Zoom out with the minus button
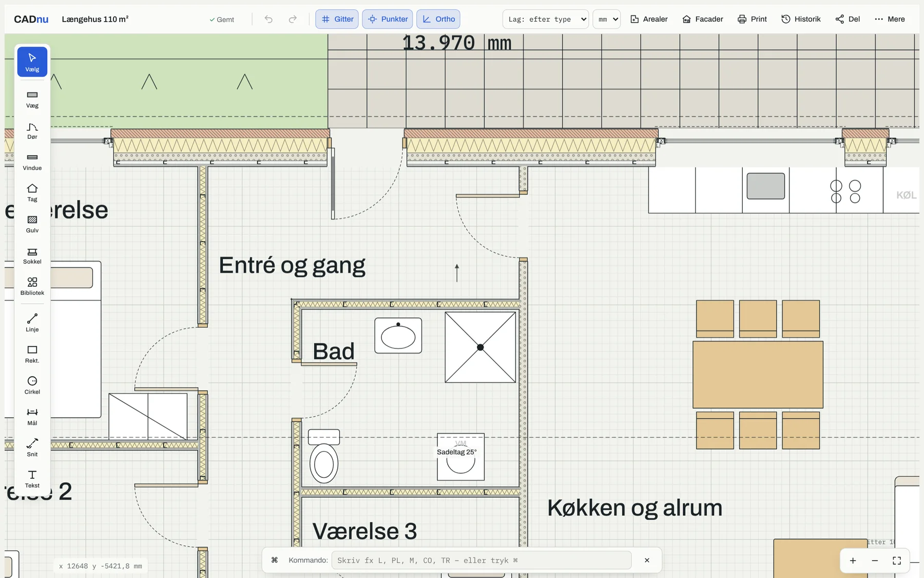This screenshot has height=578, width=924. [875, 561]
